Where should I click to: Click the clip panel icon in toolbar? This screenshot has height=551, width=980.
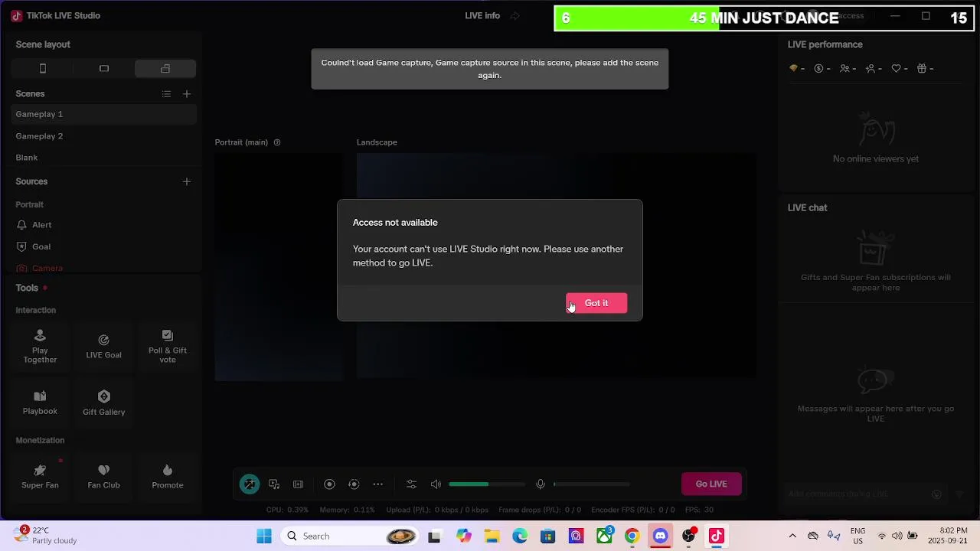point(299,484)
